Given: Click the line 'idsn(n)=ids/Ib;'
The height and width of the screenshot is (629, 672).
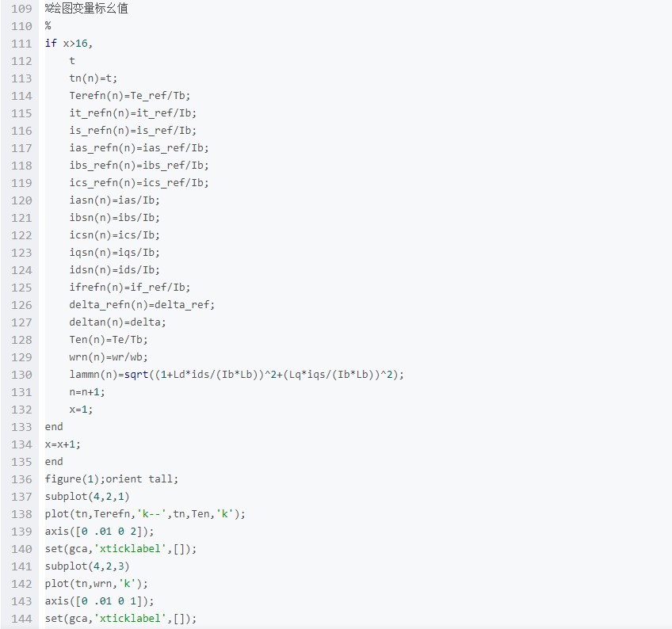Looking at the screenshot, I should click(114, 270).
